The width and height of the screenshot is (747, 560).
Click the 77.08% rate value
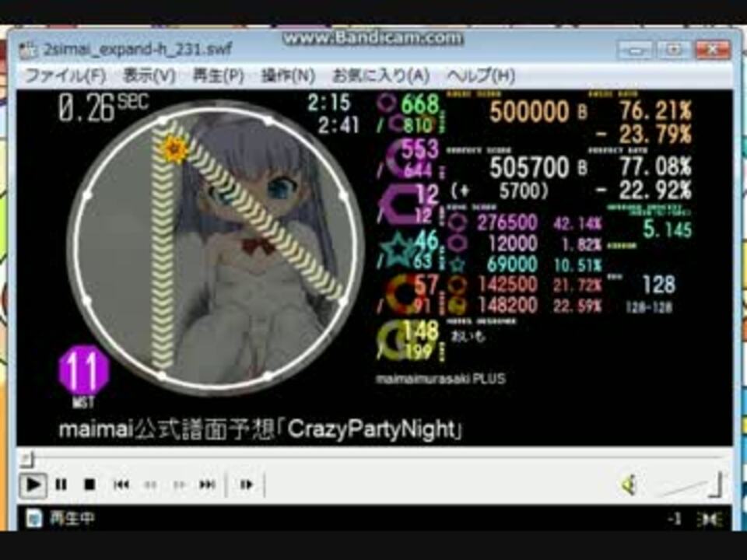point(655,166)
